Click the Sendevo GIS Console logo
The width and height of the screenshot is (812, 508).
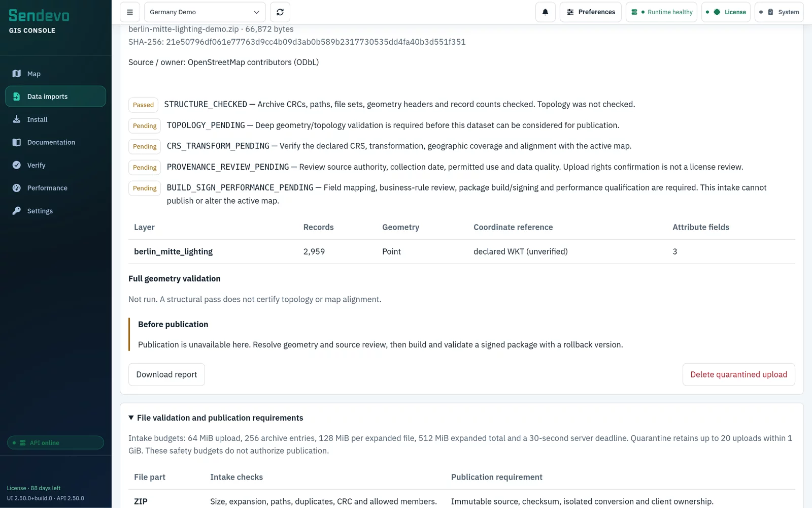[39, 21]
